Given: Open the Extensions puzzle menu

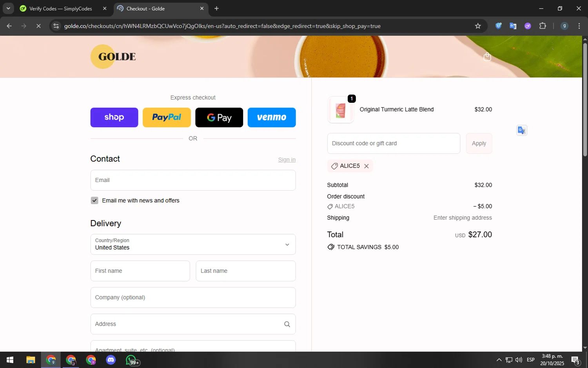Looking at the screenshot, I should [x=543, y=26].
